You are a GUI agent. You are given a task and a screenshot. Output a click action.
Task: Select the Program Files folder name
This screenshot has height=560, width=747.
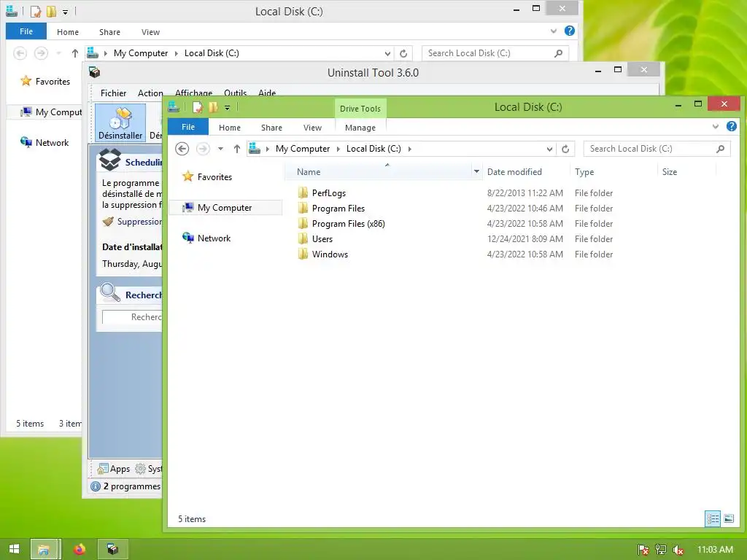[x=338, y=209]
